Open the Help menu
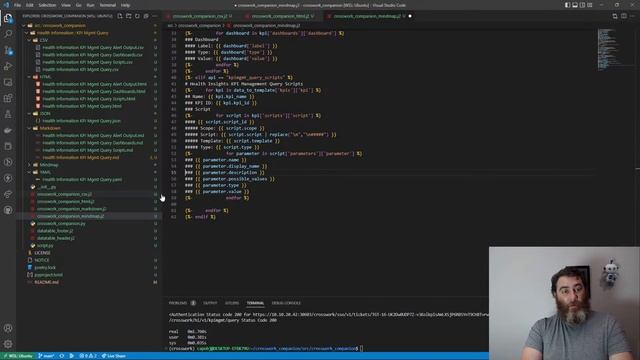Screen dimensions: 640x360 coord(125,5)
